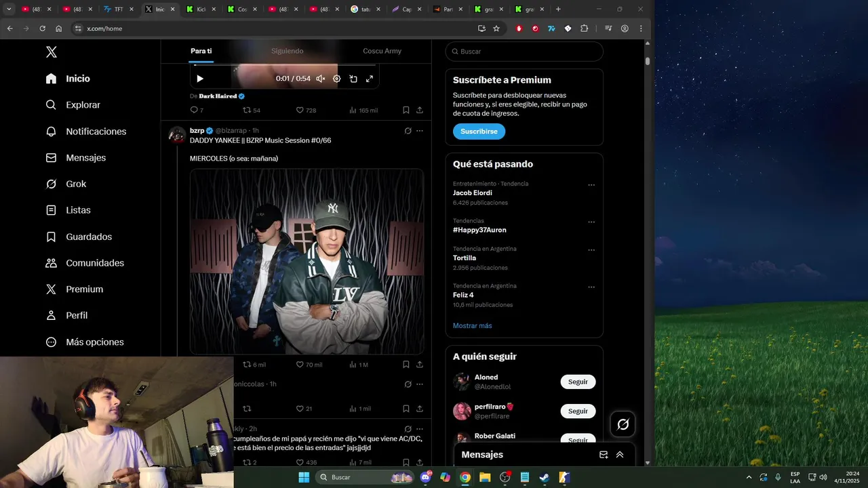The image size is (868, 488).
Task: Follow Aloned with Seguir button
Action: point(578,382)
